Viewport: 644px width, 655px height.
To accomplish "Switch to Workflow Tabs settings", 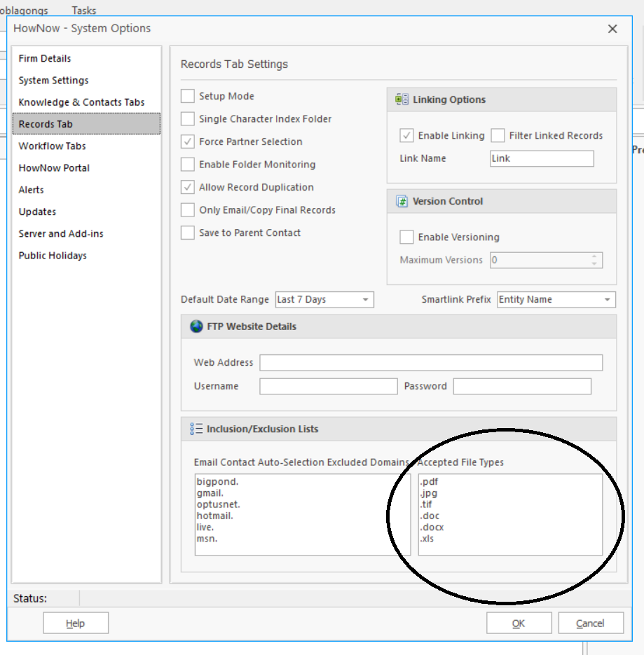I will point(53,146).
